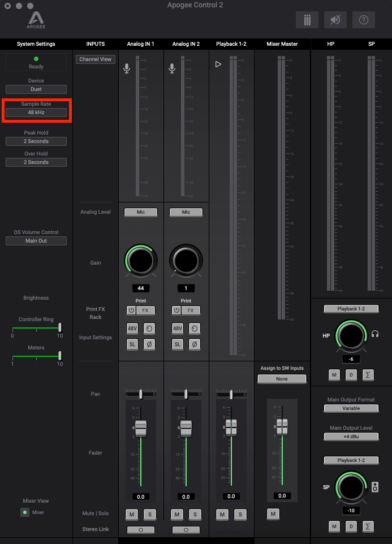
Task: Open the mixer view toolbar icon
Action: [307, 20]
